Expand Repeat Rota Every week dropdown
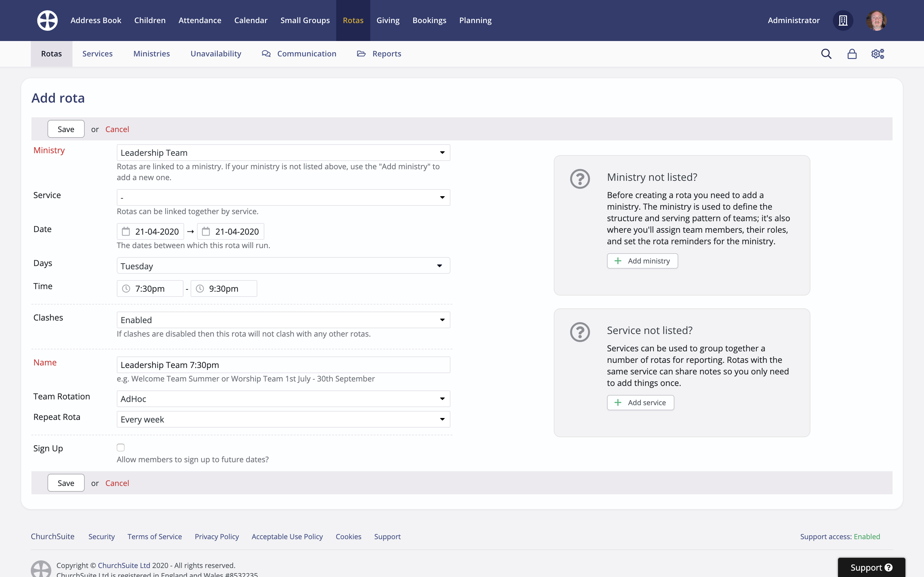 (283, 419)
